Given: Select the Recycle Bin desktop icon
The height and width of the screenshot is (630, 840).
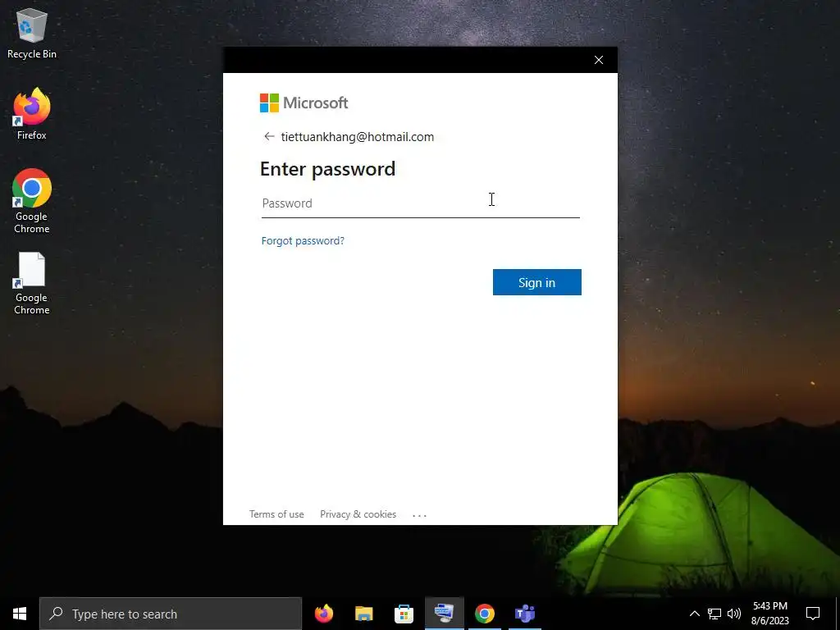Looking at the screenshot, I should (x=32, y=33).
